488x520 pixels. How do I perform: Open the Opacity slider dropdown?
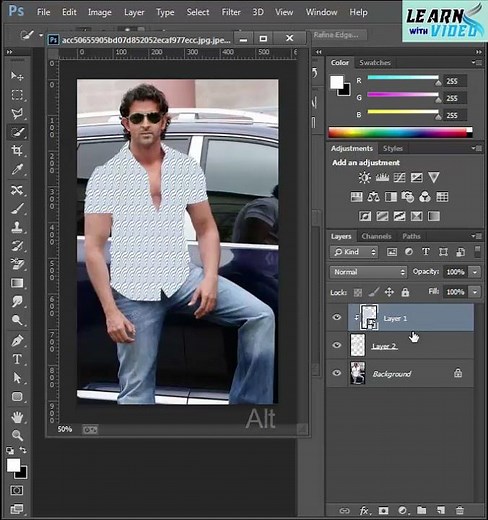coord(475,272)
